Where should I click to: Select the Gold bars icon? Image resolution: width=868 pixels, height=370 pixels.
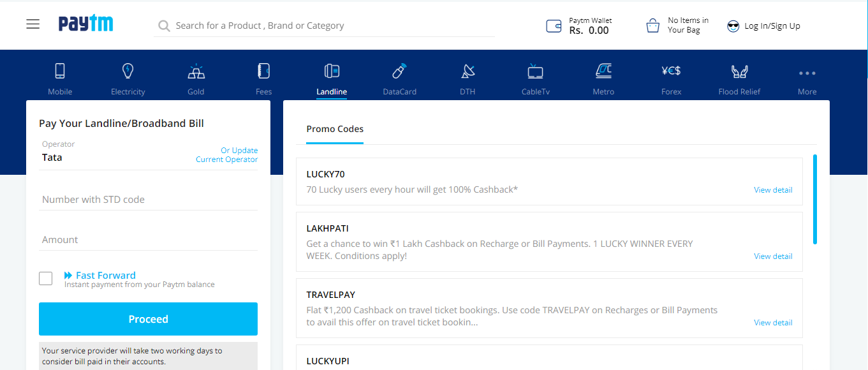tap(196, 71)
